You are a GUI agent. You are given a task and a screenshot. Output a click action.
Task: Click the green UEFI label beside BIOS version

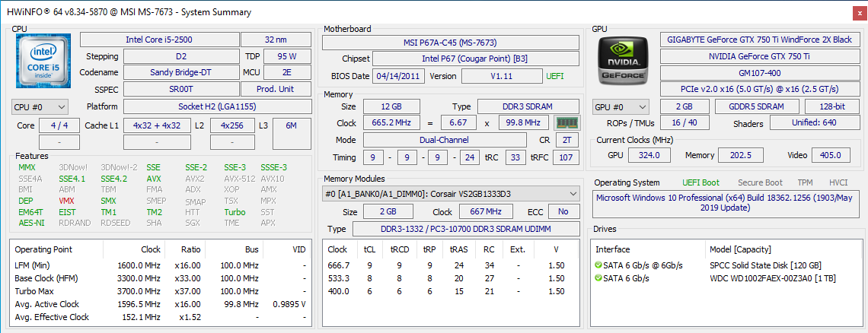pyautogui.click(x=556, y=76)
